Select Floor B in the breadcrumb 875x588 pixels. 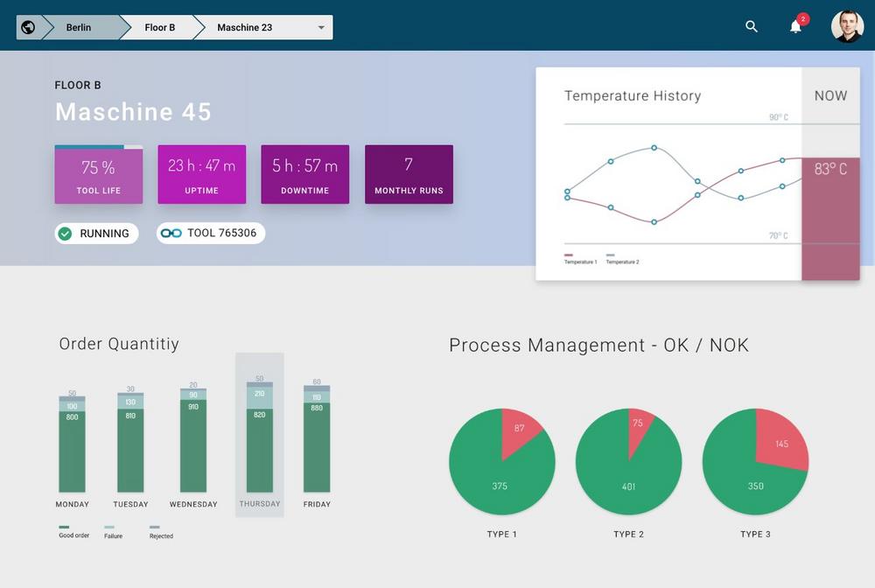159,27
